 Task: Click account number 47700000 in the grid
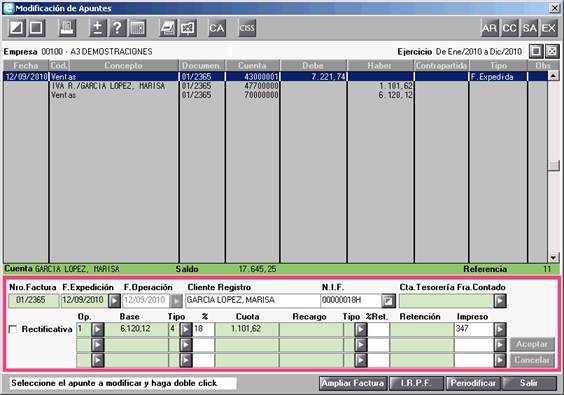tap(261, 86)
